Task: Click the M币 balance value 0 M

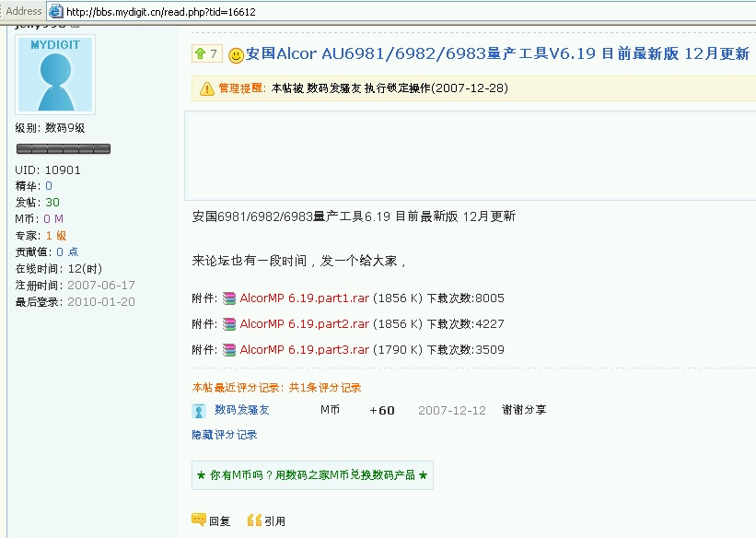Action: pos(53,218)
